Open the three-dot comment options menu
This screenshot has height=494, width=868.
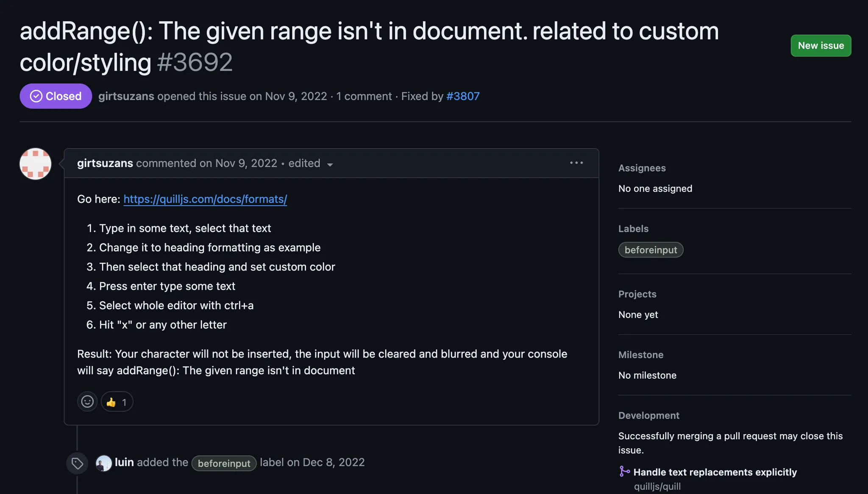pyautogui.click(x=576, y=163)
